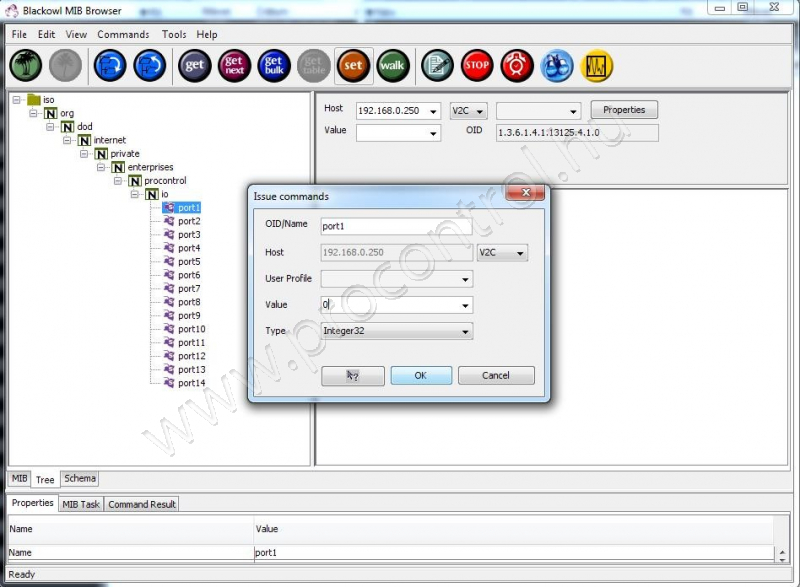800x587 pixels.
Task: Click the port5 node icon in tree
Action: pyautogui.click(x=169, y=262)
